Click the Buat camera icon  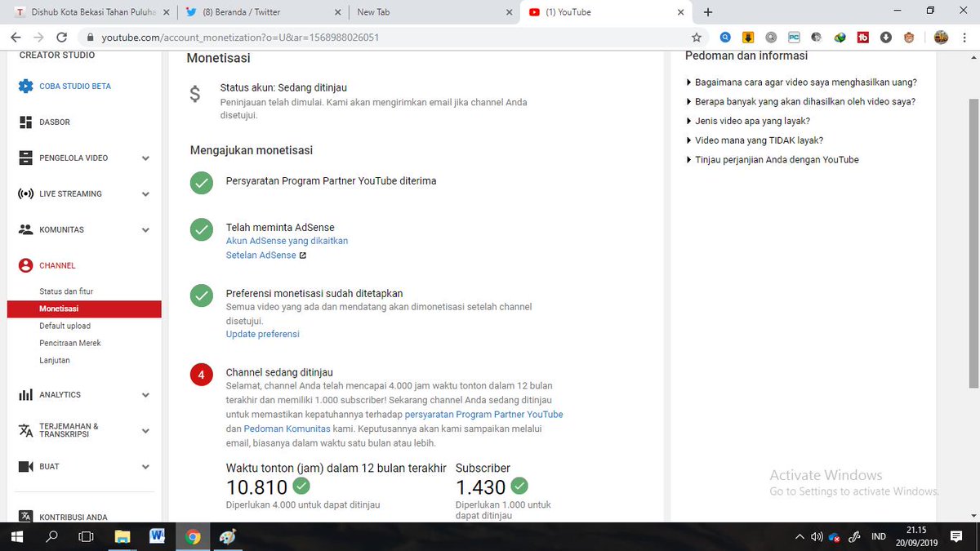pos(25,467)
